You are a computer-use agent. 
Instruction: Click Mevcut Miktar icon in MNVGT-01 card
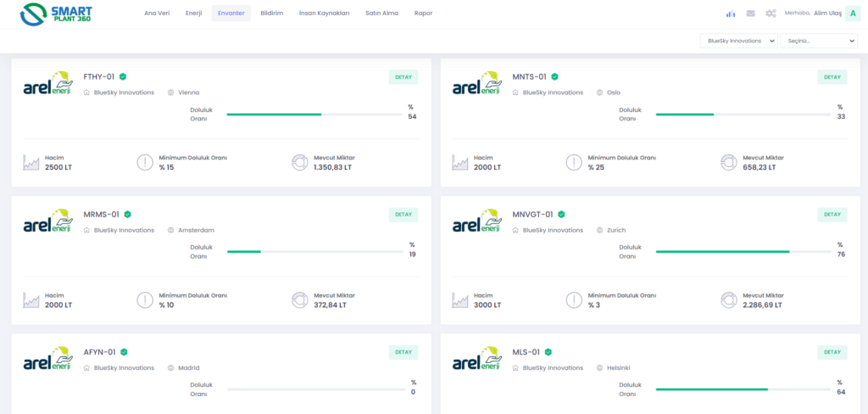pos(727,300)
